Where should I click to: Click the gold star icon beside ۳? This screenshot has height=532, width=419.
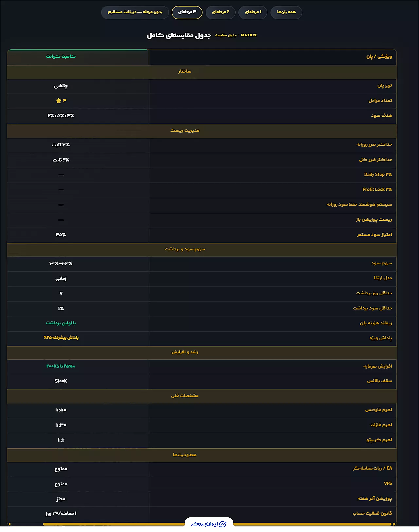click(59, 101)
